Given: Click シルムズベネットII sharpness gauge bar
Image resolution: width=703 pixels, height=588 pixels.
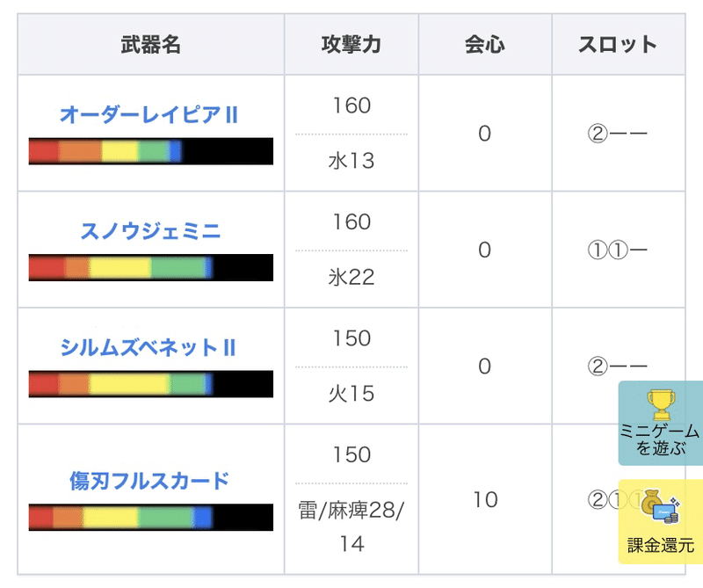Looking at the screenshot, I should click(x=150, y=384).
